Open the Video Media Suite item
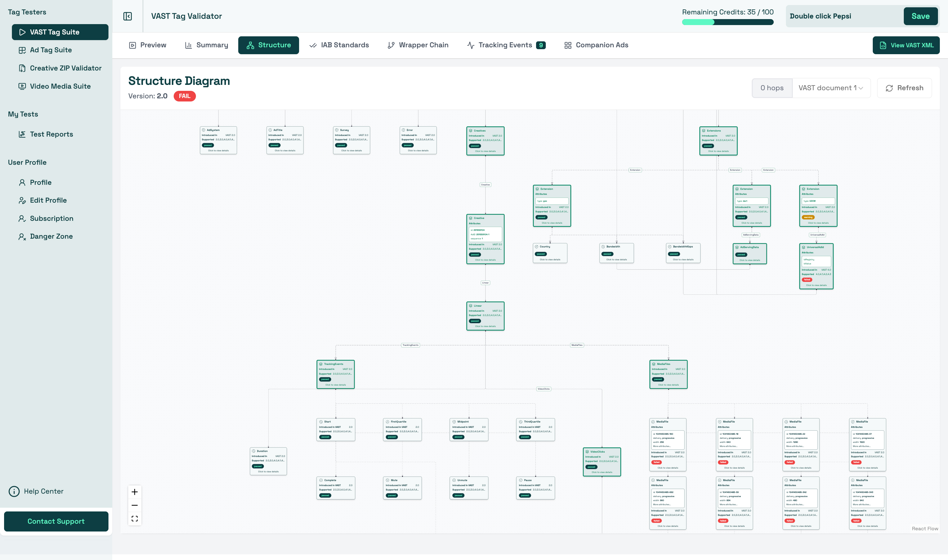948x560 pixels. [60, 86]
